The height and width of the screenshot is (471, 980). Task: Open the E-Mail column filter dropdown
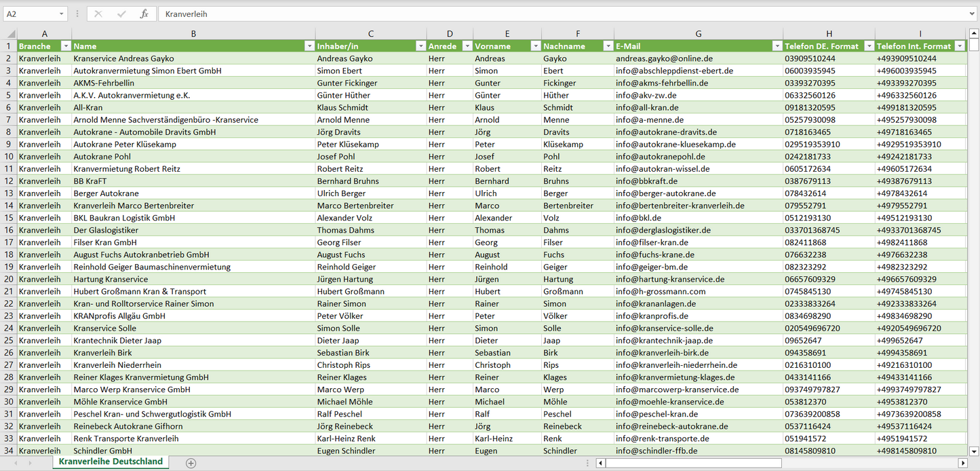click(777, 46)
